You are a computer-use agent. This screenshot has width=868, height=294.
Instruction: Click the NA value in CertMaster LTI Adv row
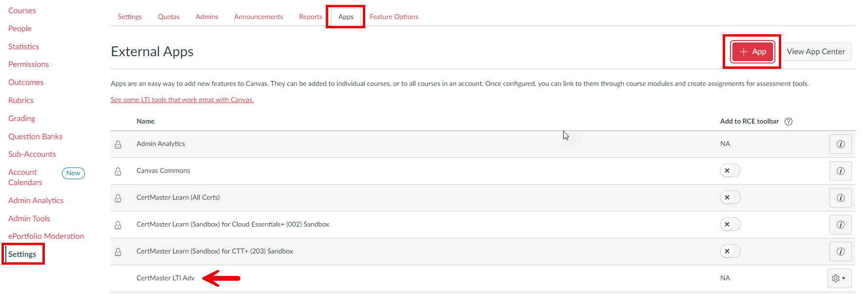tap(725, 278)
